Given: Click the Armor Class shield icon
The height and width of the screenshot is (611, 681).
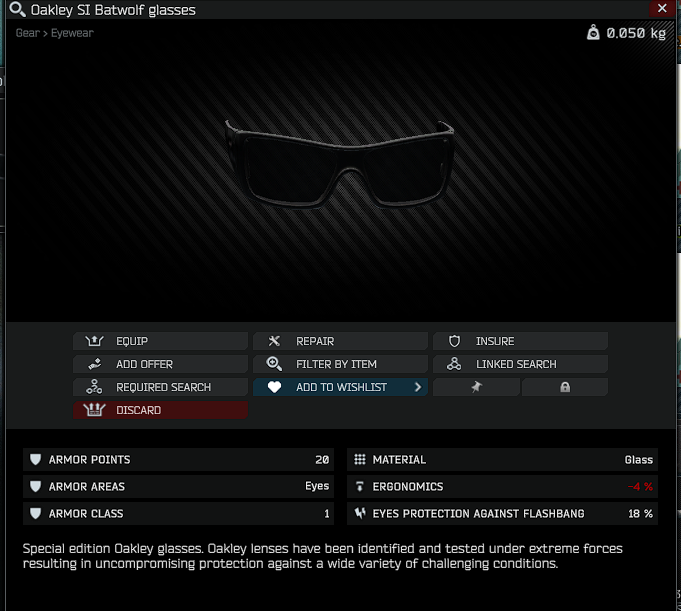Looking at the screenshot, I should [36, 513].
